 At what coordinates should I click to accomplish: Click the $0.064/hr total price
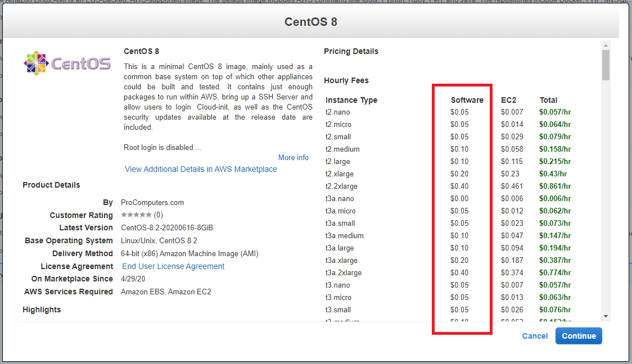pyautogui.click(x=555, y=124)
